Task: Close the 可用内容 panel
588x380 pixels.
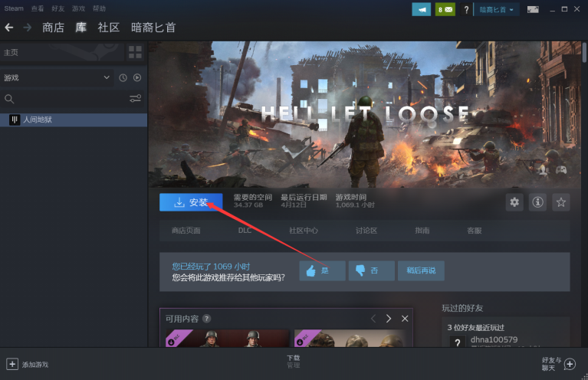Action: (405, 319)
